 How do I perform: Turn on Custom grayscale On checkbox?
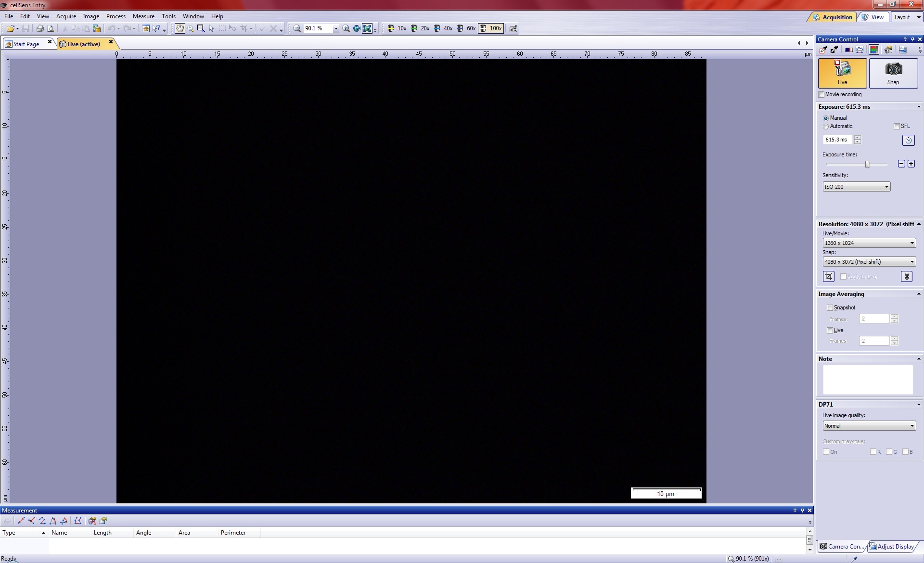(826, 452)
